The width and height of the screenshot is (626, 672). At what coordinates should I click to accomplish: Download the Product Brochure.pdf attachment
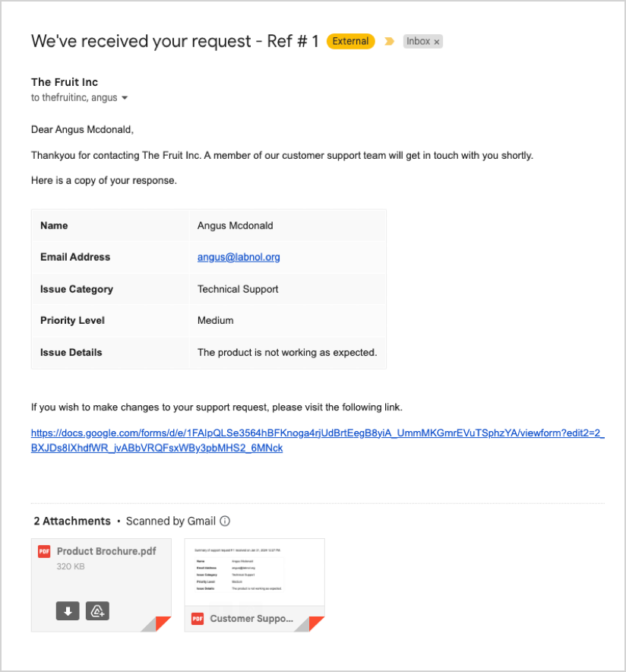coord(68,610)
